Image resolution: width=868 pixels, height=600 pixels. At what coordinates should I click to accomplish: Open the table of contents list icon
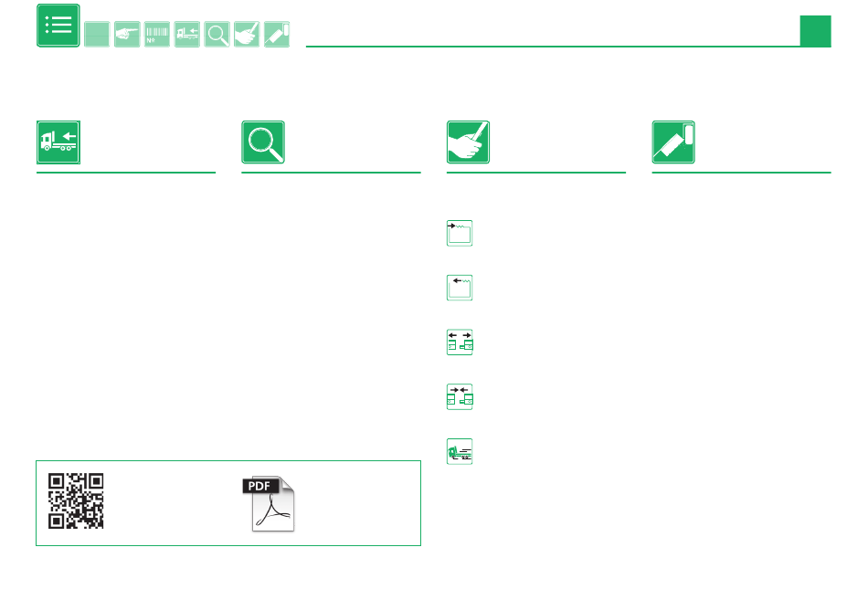click(x=58, y=26)
